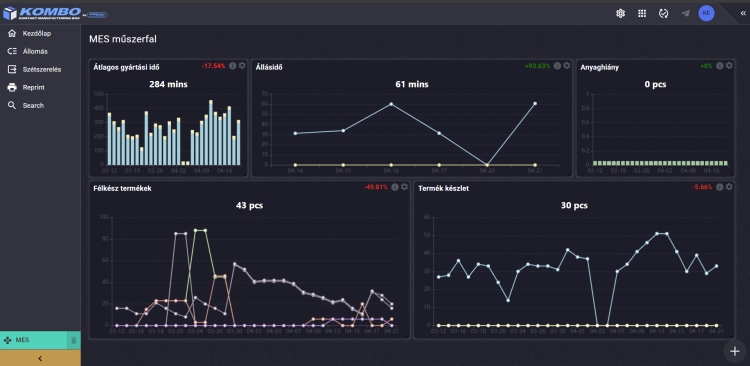Click the Termék készlet widget title

coord(443,189)
